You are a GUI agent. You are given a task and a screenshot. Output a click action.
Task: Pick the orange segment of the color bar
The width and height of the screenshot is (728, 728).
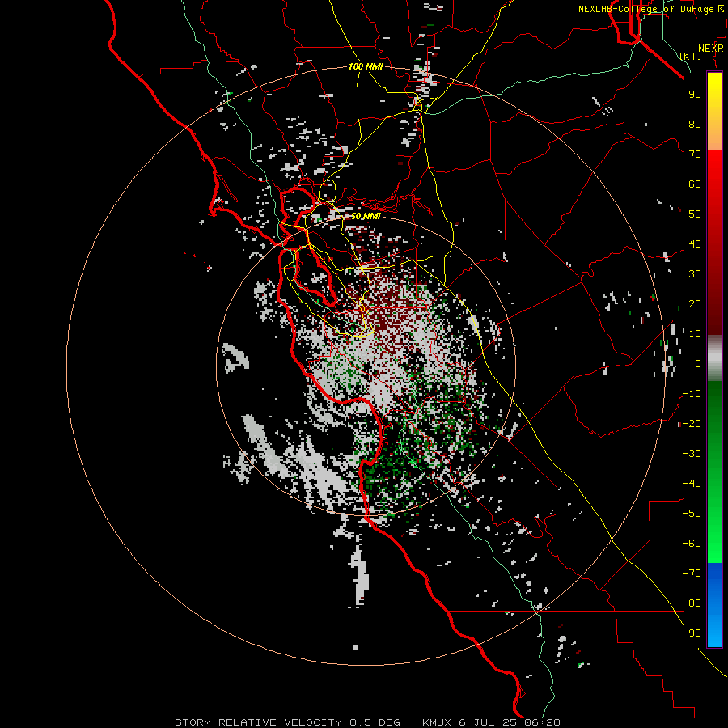(x=714, y=137)
